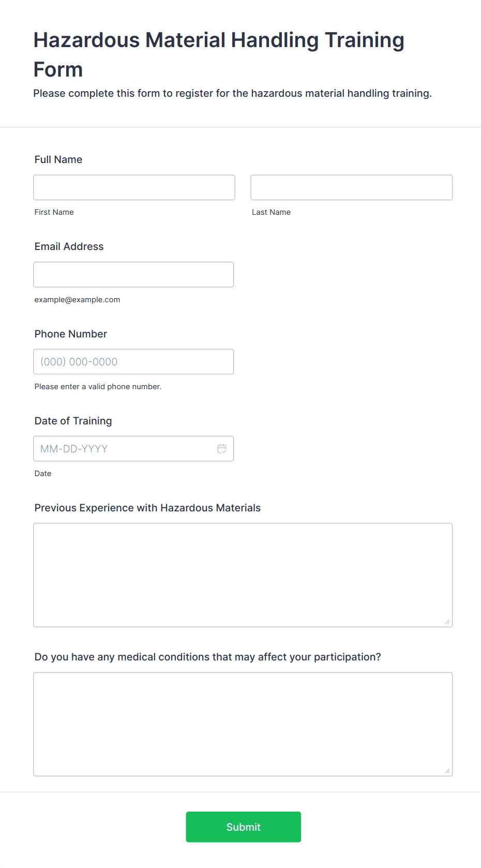The image size is (481, 868).
Task: Select the Phone Number label text
Action: tap(71, 334)
